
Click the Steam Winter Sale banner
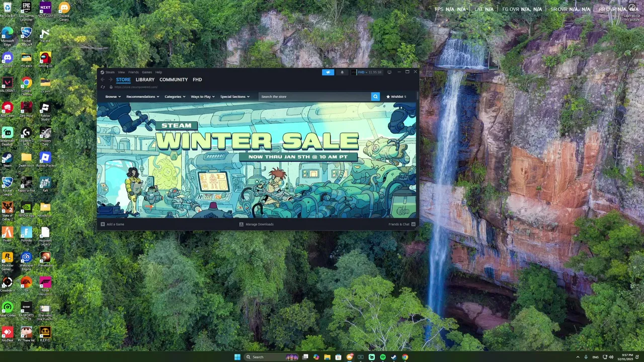tap(257, 160)
